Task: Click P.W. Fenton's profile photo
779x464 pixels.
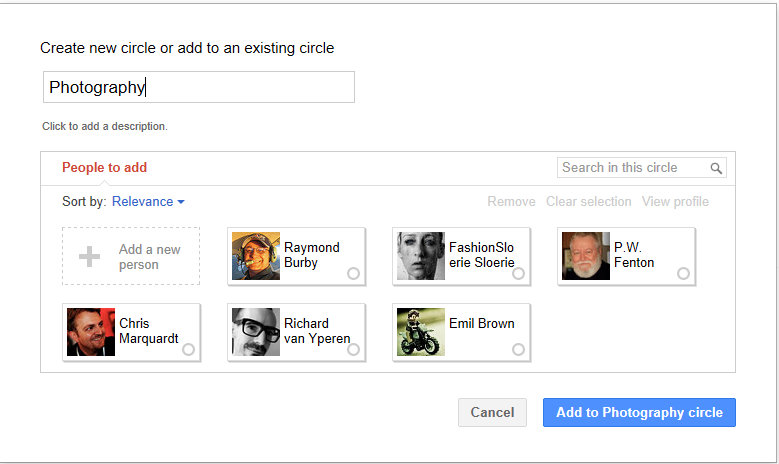Action: click(586, 256)
